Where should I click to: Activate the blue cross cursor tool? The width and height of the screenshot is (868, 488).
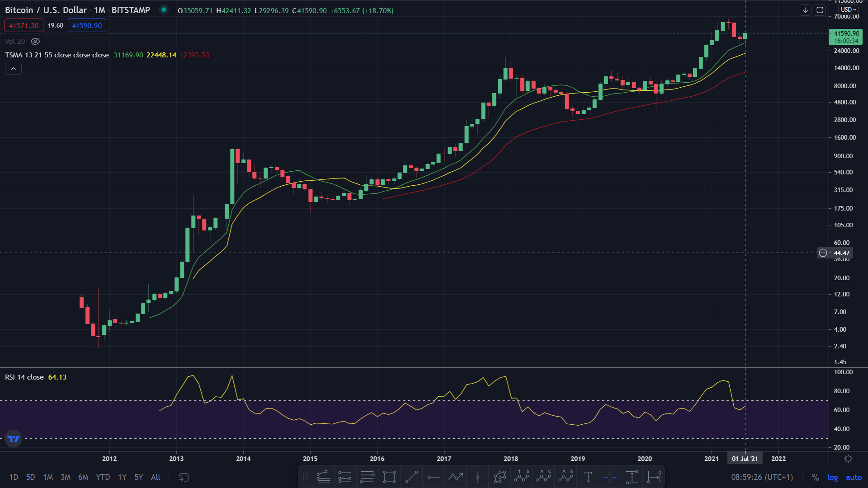click(610, 477)
